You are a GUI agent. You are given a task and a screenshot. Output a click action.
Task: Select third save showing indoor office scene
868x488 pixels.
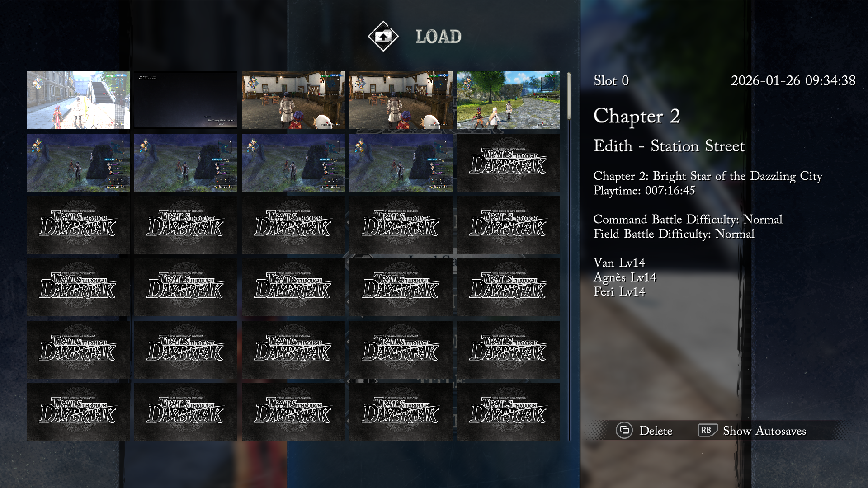[x=293, y=100]
